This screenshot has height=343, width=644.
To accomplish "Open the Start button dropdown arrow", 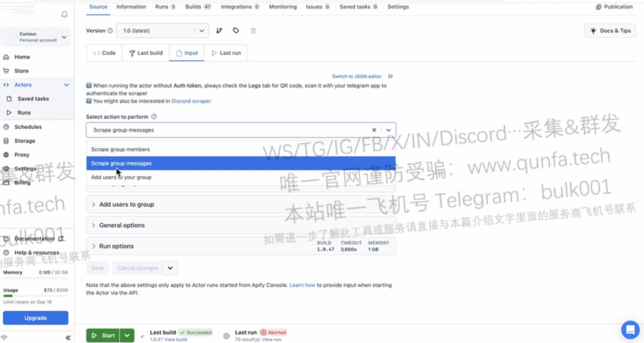I will (127, 336).
